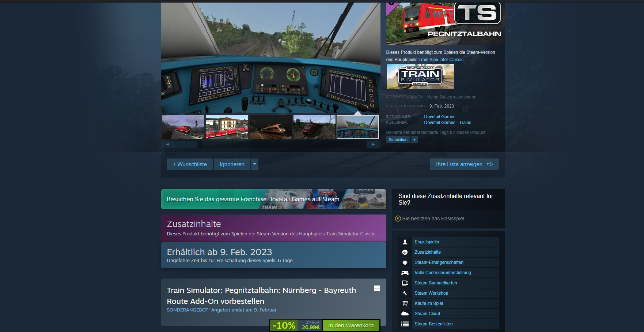Click the Zusatzinhalte download icon
This screenshot has height=332, width=644.
[x=405, y=252]
